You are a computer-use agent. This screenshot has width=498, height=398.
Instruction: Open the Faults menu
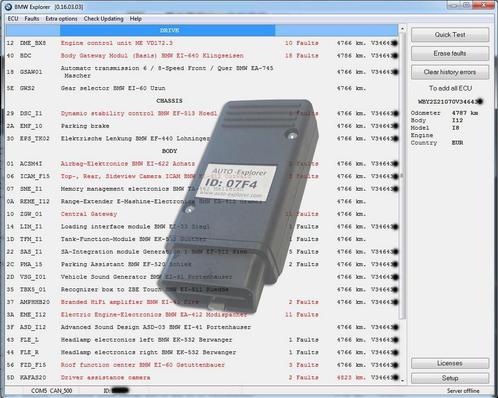tap(32, 19)
